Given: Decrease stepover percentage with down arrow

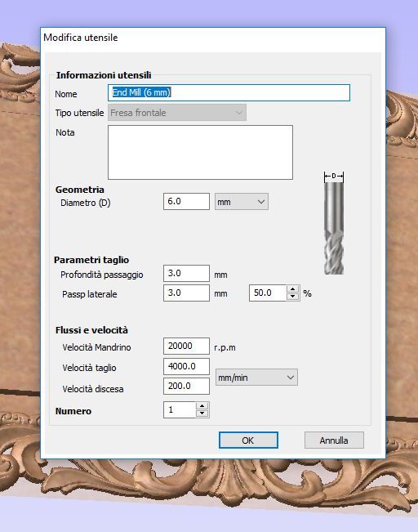Looking at the screenshot, I should [x=293, y=297].
